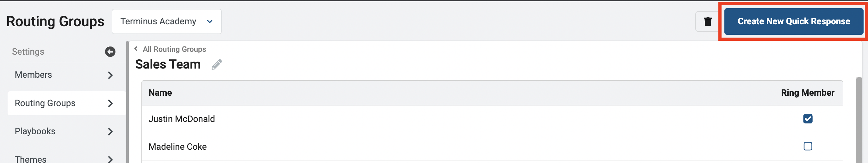Click the pencil icon beside Sales Team

pos(217,64)
